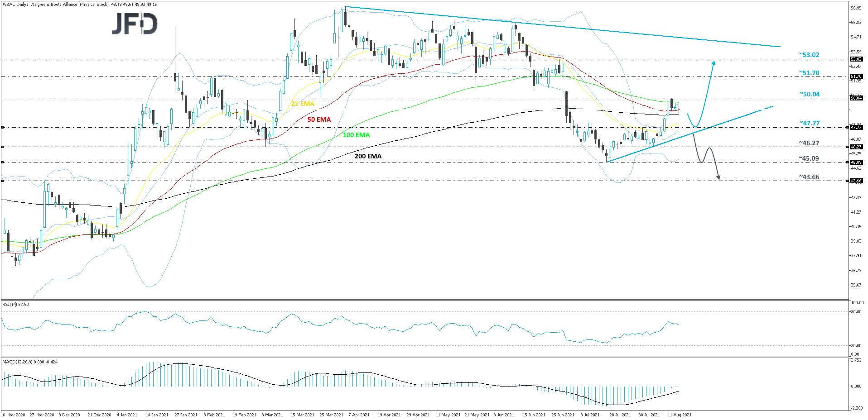Select the 25 Mar 2021 date label

coord(331,415)
